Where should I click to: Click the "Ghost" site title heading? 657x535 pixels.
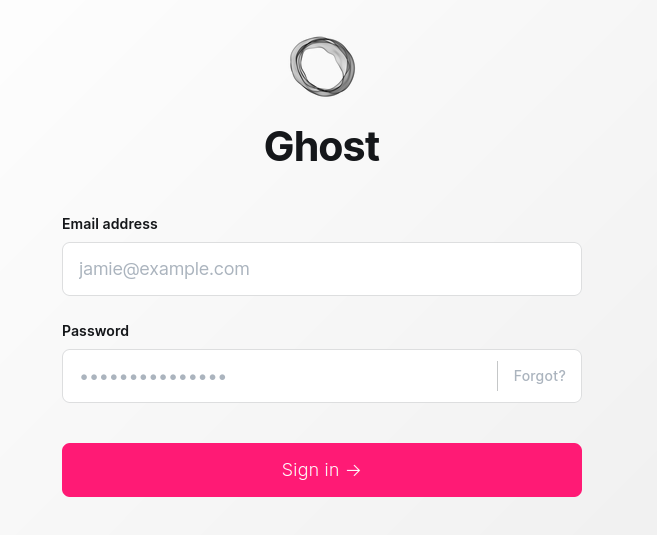pos(322,147)
